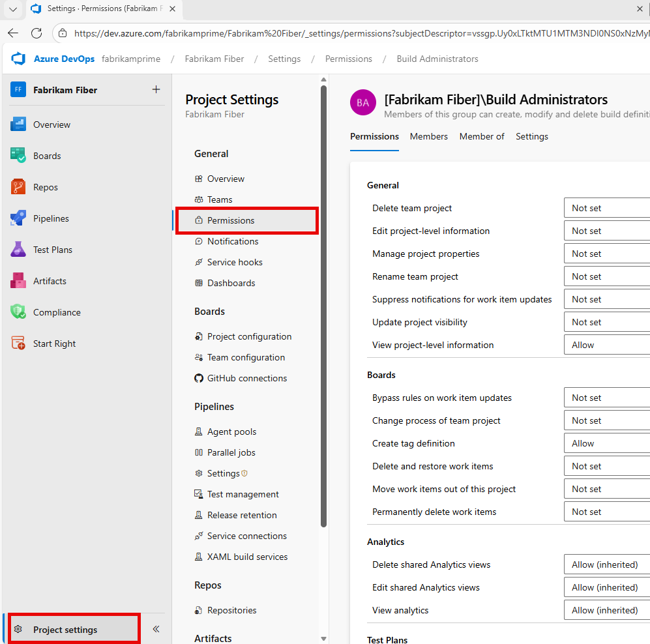
Task: Select Notifications in Project Settings
Action: (231, 241)
